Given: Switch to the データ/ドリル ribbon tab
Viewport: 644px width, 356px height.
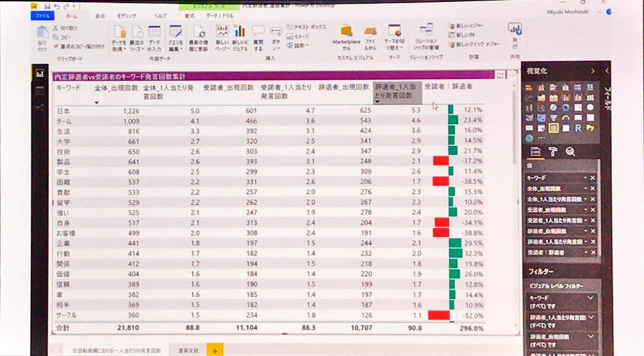Looking at the screenshot, I should 220,16.
